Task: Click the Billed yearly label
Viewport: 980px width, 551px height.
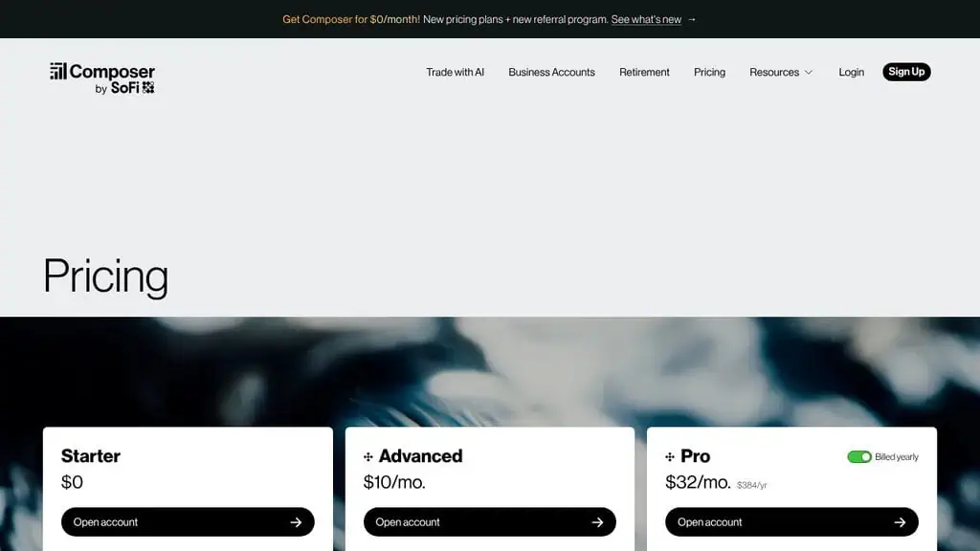Action: pyautogui.click(x=897, y=456)
